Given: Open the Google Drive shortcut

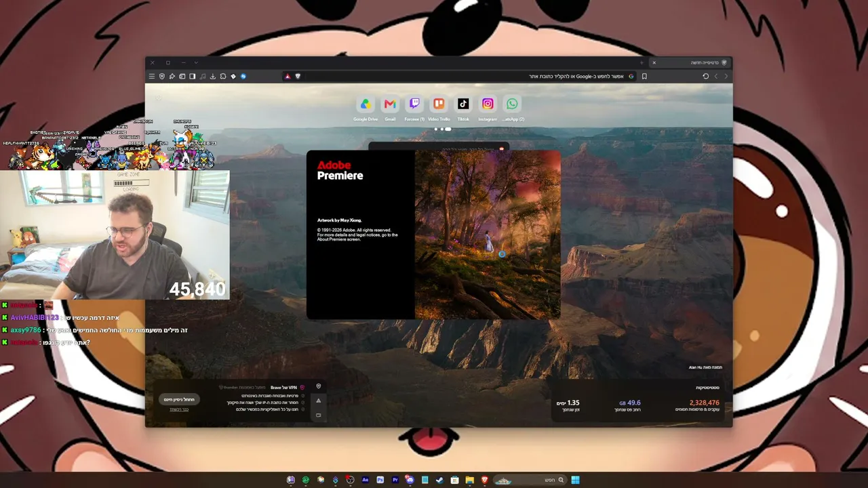Looking at the screenshot, I should click(x=366, y=104).
